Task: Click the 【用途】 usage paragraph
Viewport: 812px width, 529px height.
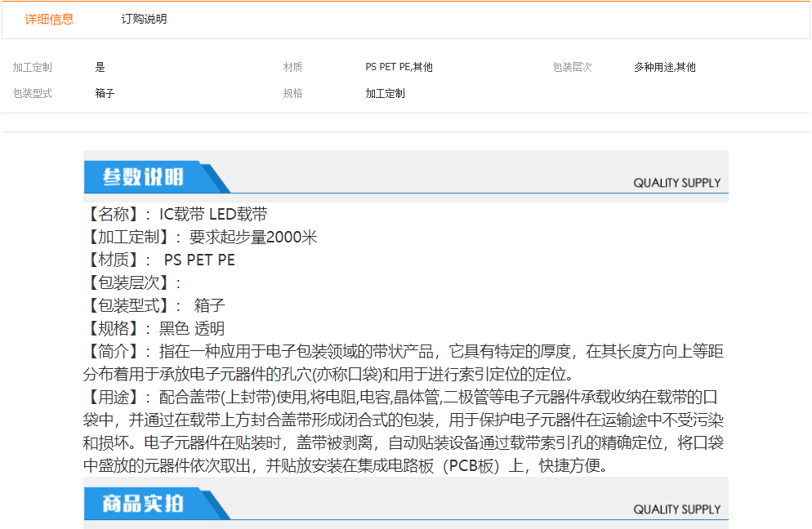Action: 404,432
